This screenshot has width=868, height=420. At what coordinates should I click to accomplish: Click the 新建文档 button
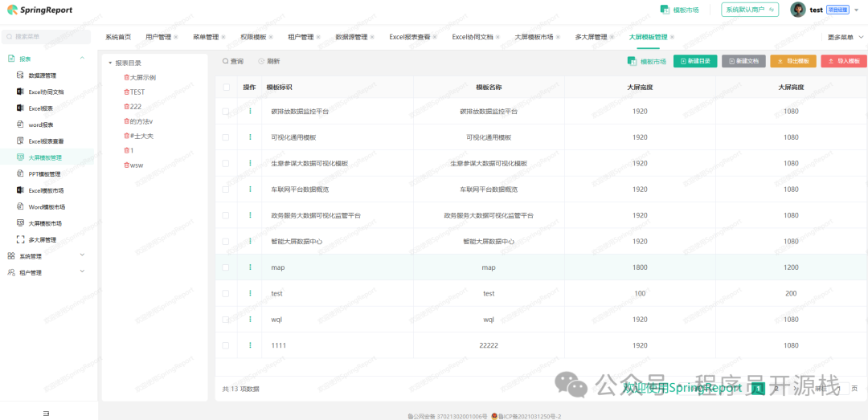[x=743, y=61]
